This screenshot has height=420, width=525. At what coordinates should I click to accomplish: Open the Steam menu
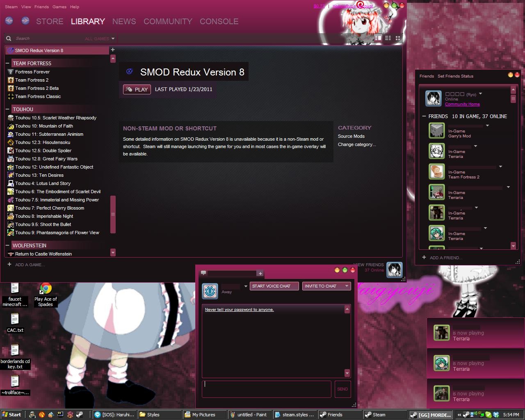click(x=11, y=7)
